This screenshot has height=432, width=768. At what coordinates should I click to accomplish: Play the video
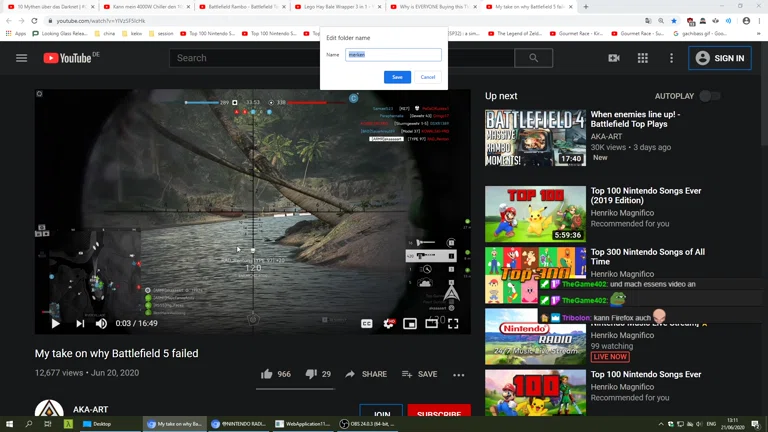[x=55, y=323]
